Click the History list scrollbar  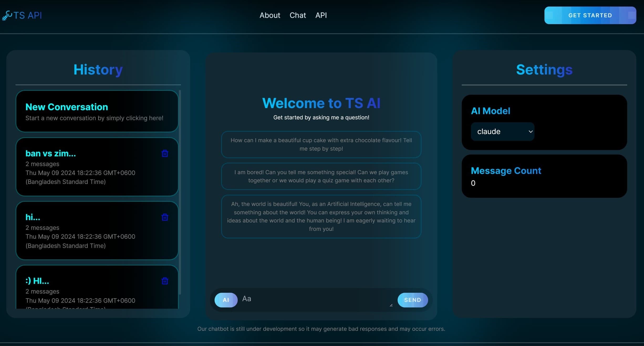click(x=180, y=192)
